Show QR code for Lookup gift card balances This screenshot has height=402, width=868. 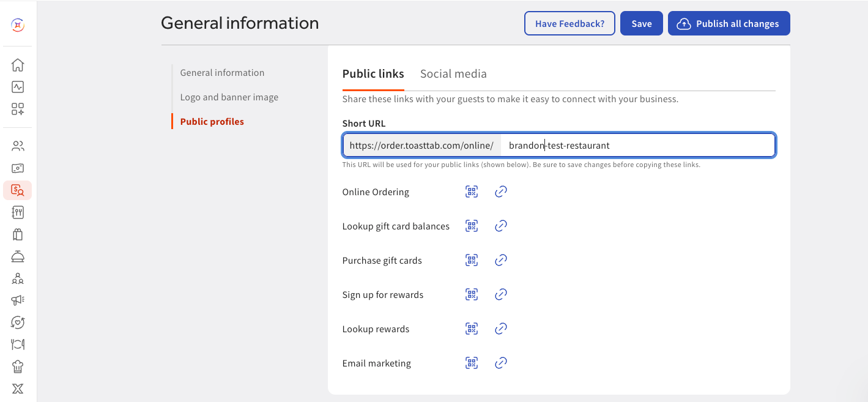tap(472, 226)
